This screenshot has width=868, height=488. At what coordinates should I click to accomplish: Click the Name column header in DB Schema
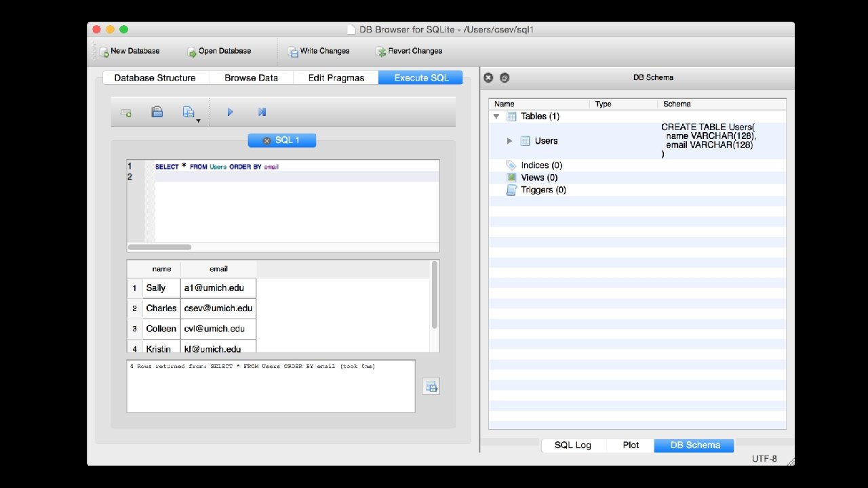(539, 104)
